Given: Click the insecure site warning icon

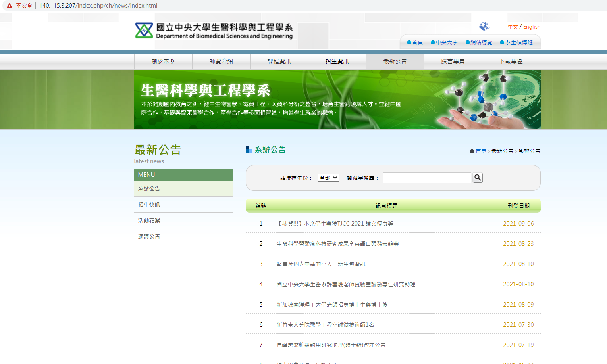Looking at the screenshot, I should pos(10,6).
